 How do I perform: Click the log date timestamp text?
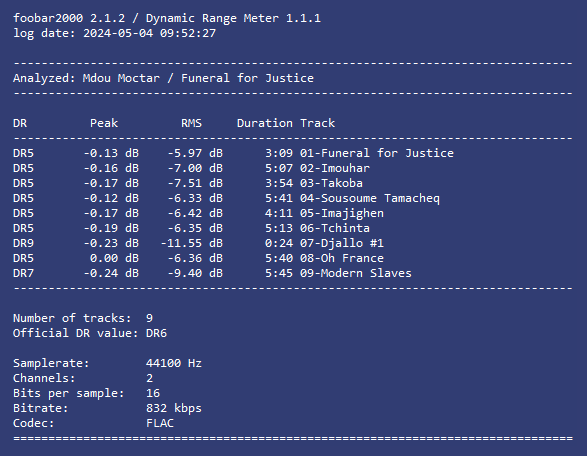pyautogui.click(x=149, y=33)
